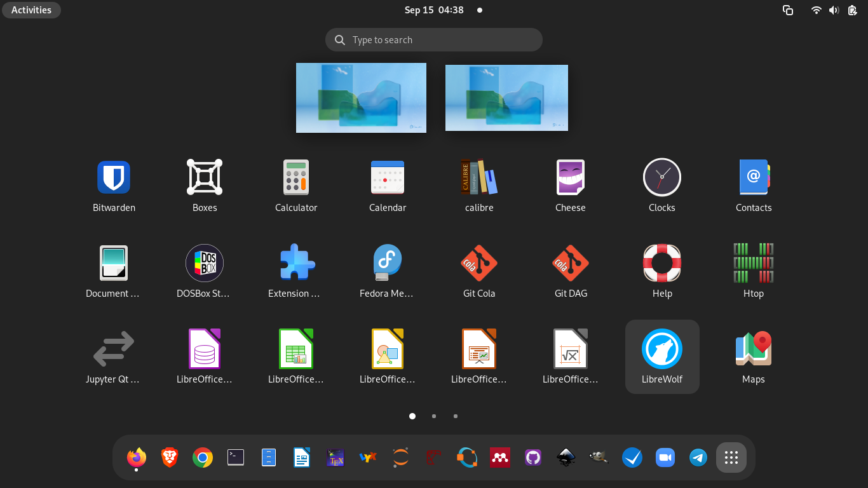
Task: Launch calibre e-book manager
Action: (479, 177)
